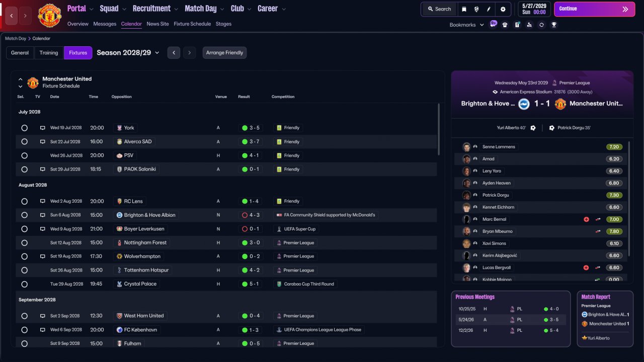The height and width of the screenshot is (362, 644).
Task: Click the up chevron beside the Manchester United heading
Action: click(21, 79)
